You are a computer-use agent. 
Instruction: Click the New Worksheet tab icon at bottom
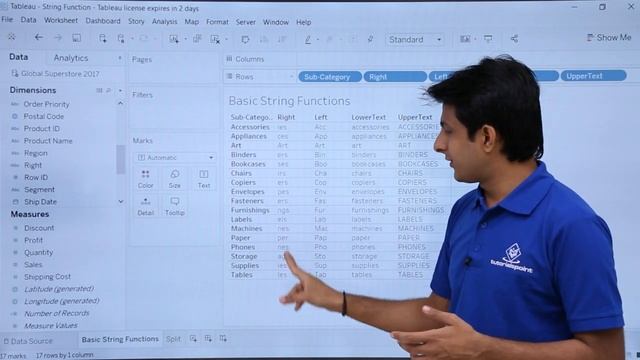pos(193,339)
